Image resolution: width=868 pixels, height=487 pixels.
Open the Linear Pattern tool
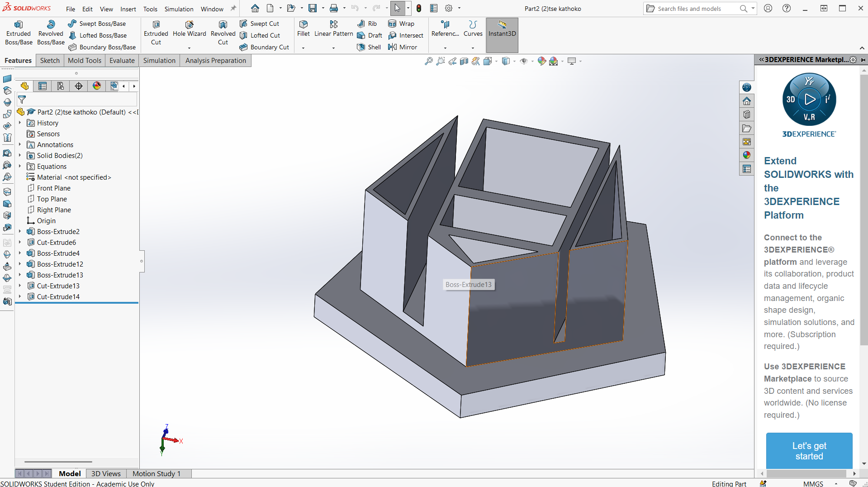(x=334, y=29)
